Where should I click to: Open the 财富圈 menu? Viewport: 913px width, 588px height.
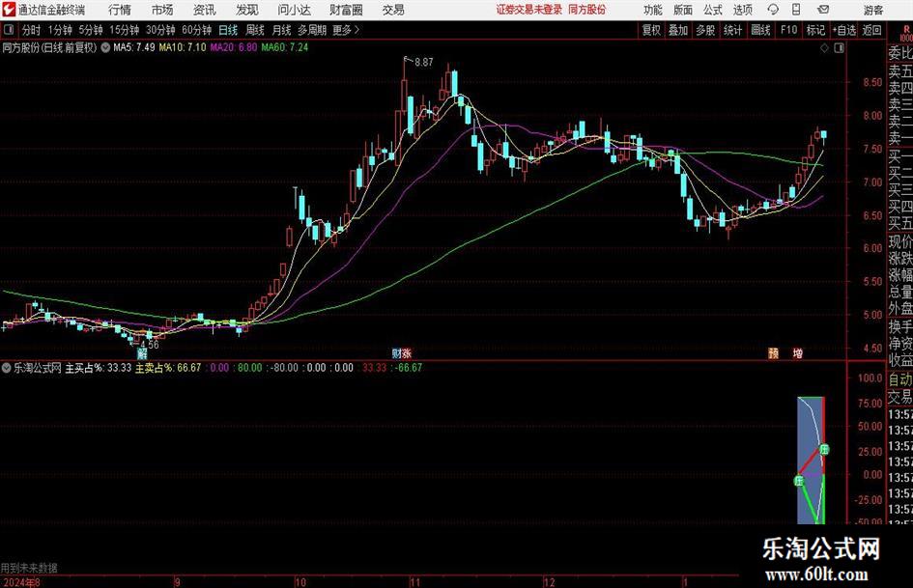pos(346,10)
